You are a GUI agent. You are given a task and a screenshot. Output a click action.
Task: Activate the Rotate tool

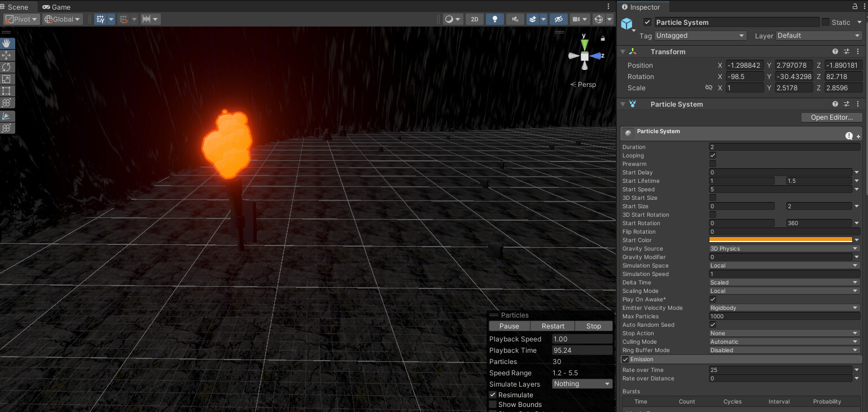point(7,67)
